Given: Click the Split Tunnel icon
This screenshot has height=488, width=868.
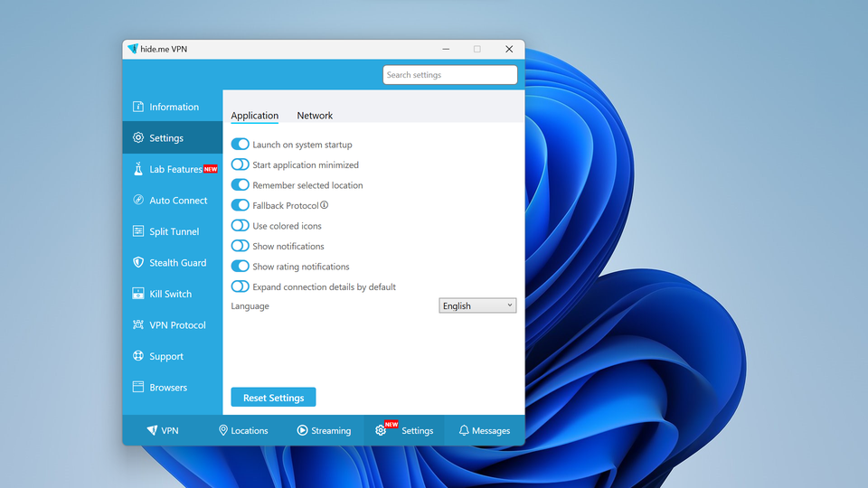Looking at the screenshot, I should tap(137, 230).
